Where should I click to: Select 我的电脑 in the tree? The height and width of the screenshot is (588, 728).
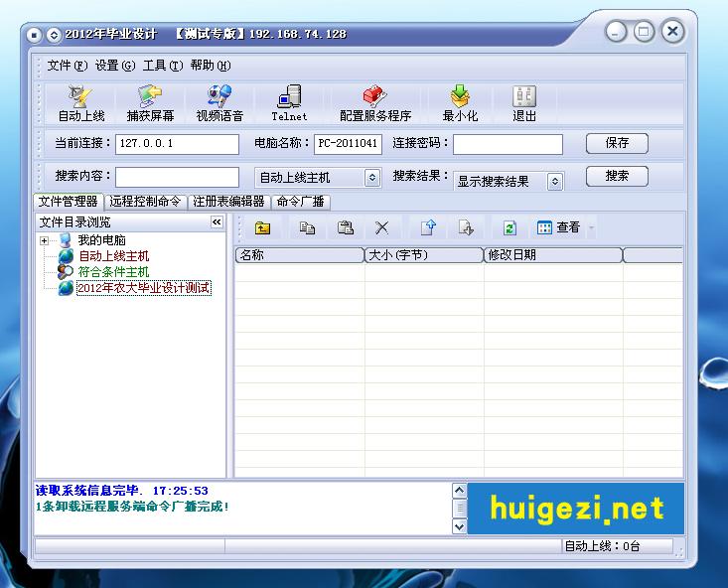click(101, 240)
